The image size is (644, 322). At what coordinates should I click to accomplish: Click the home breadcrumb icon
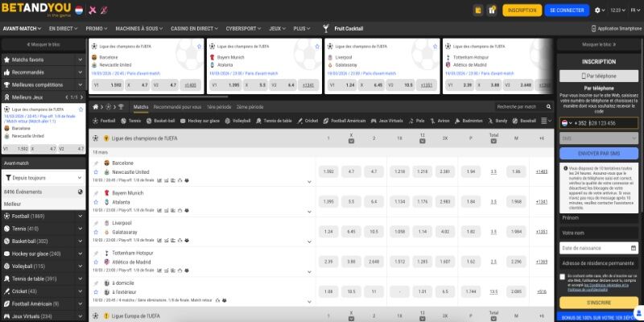95,107
